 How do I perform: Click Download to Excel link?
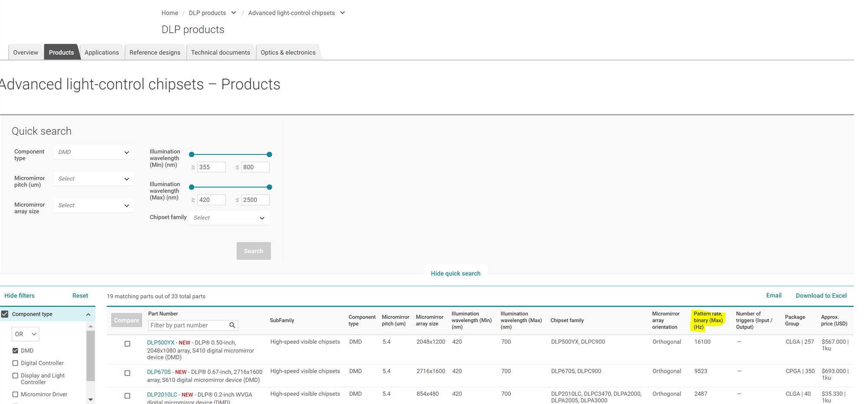[821, 296]
